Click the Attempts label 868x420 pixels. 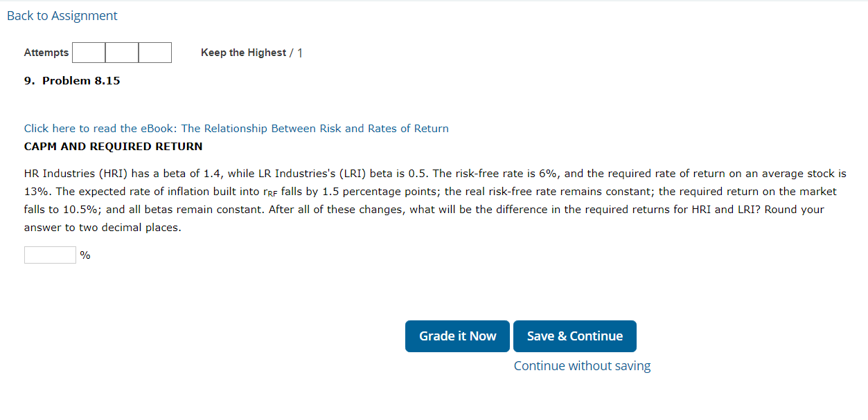point(46,52)
